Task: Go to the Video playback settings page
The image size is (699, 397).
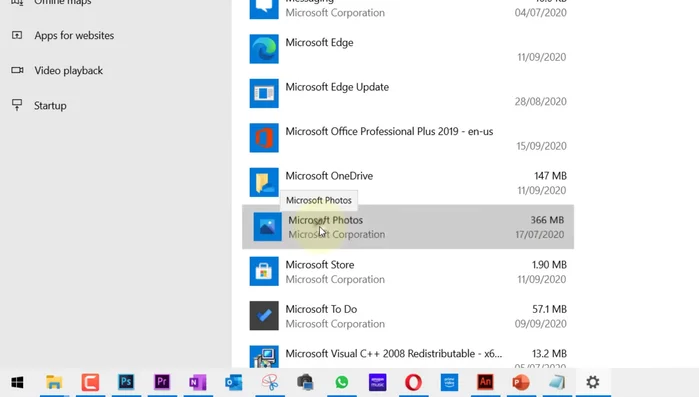Action: tap(69, 70)
